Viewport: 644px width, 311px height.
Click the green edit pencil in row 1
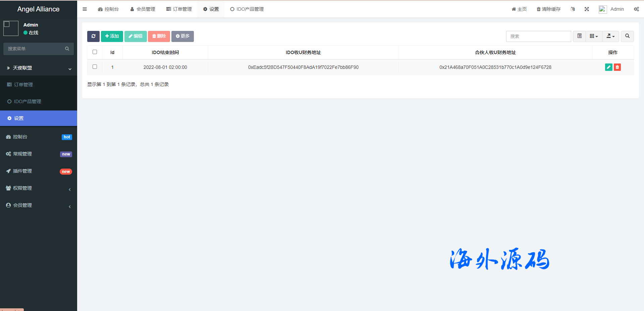[608, 67]
